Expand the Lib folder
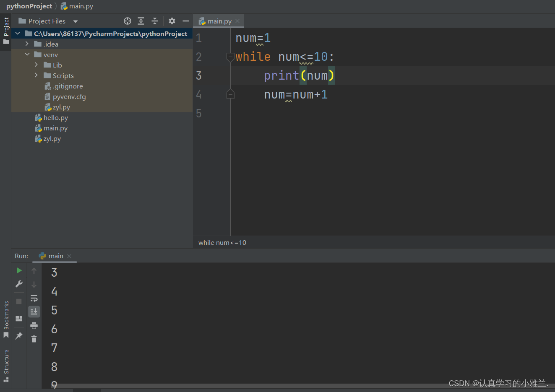The height and width of the screenshot is (392, 555). tap(36, 65)
